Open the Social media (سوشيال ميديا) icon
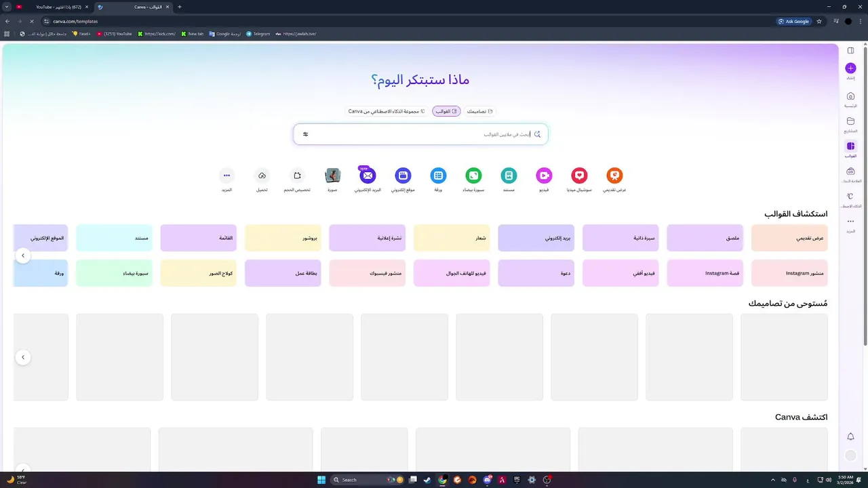The width and height of the screenshot is (868, 488). pos(579,176)
